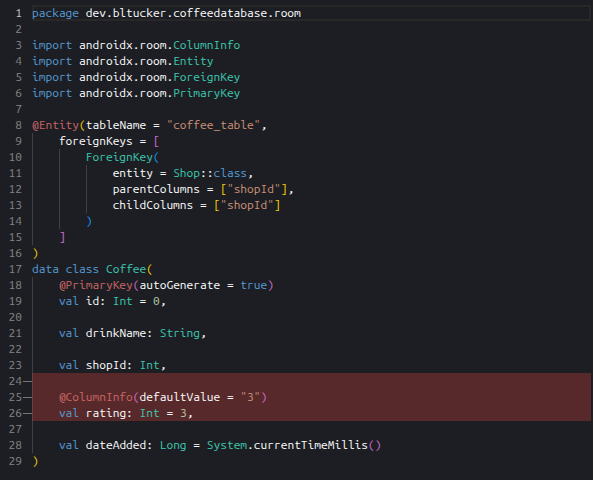The width and height of the screenshot is (593, 480).
Task: Click the "class" keyword on line 17
Action: click(82, 269)
